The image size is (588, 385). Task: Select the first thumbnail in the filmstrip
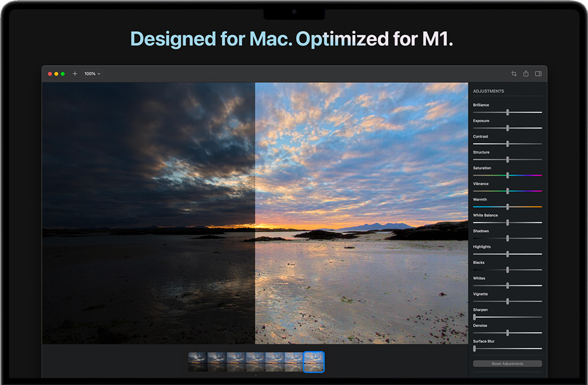click(x=198, y=361)
